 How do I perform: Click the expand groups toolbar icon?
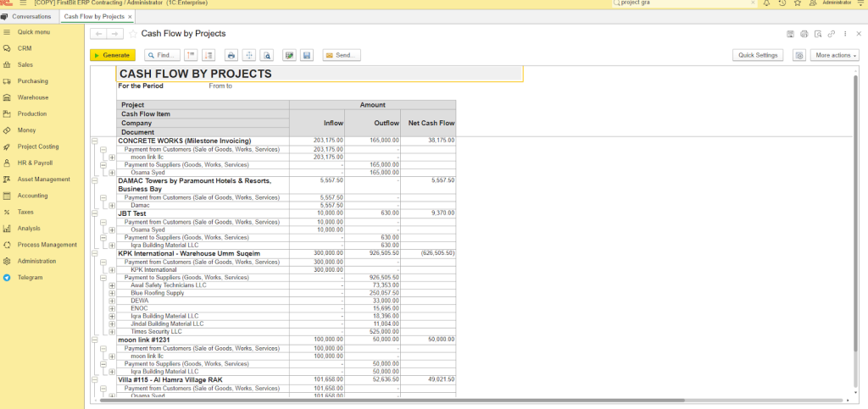pos(209,55)
